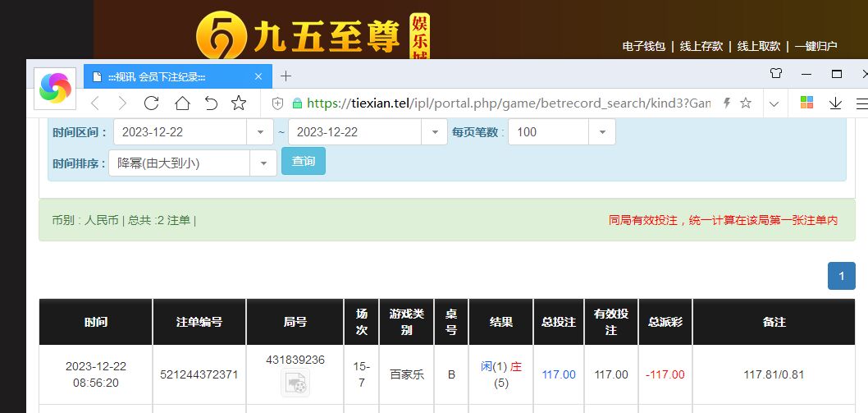The image size is (868, 413).
Task: Expand the 时间排序 dropdown arrow
Action: (263, 163)
